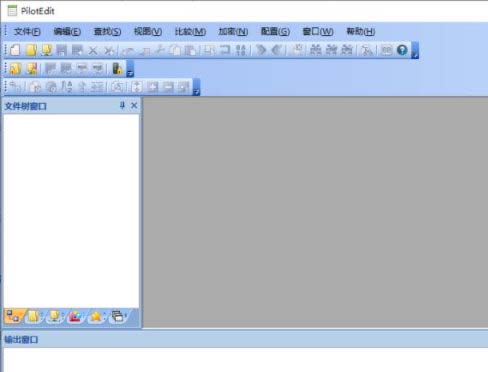Toggle the pin on the 文件树窗口 panel
The image size is (488, 372).
(x=122, y=106)
